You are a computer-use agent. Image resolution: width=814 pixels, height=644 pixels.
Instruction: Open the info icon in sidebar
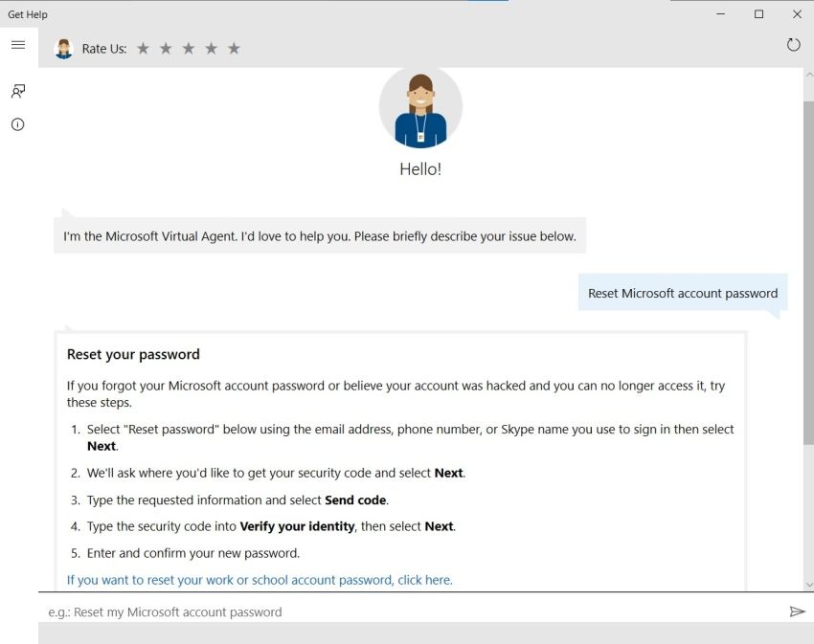click(x=17, y=124)
